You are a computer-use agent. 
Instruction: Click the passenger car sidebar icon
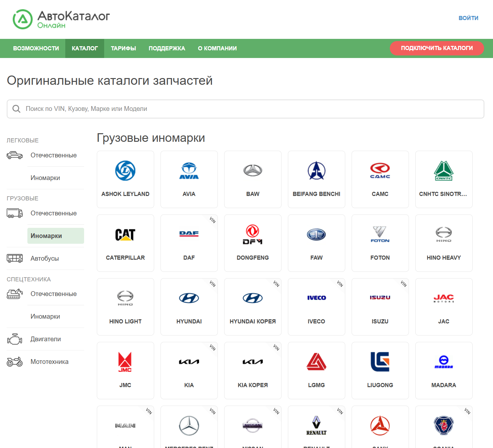tap(15, 155)
